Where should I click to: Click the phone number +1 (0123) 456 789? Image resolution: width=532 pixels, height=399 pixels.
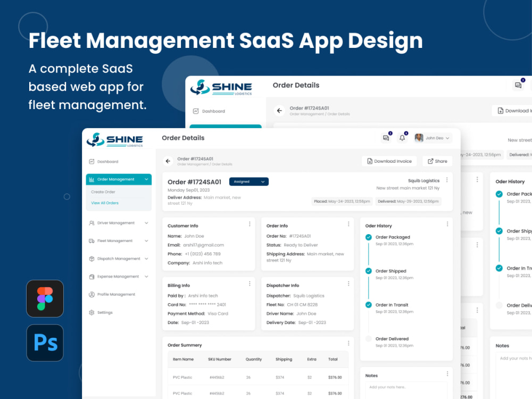point(203,254)
